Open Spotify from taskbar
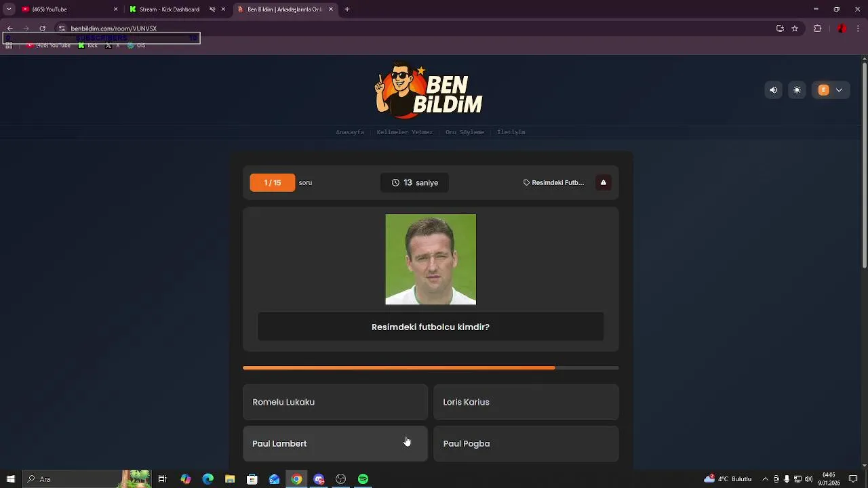The width and height of the screenshot is (868, 488). [x=363, y=479]
